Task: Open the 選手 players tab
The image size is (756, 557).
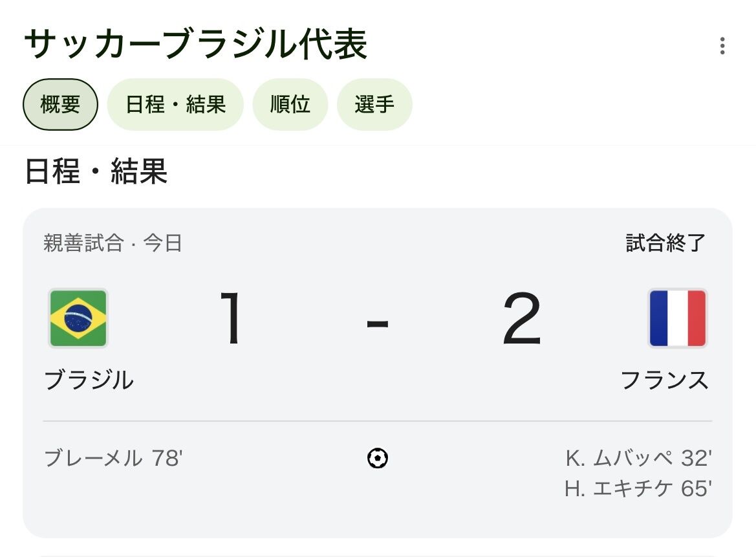Action: pos(374,104)
